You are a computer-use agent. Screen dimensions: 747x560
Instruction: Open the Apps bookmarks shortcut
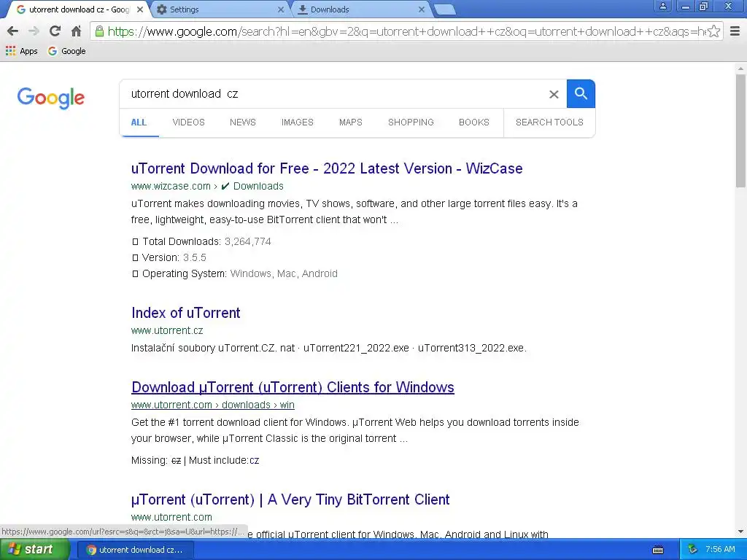(21, 51)
